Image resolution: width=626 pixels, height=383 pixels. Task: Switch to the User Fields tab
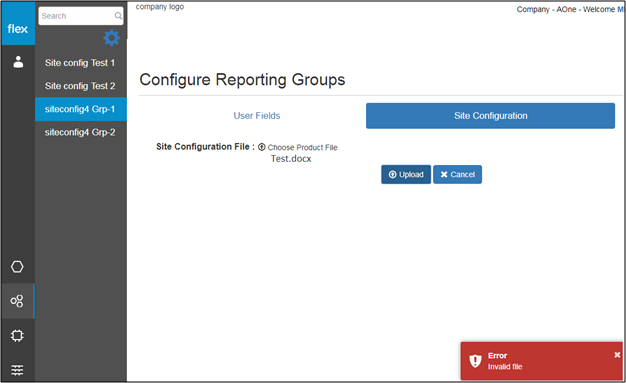pyautogui.click(x=257, y=116)
